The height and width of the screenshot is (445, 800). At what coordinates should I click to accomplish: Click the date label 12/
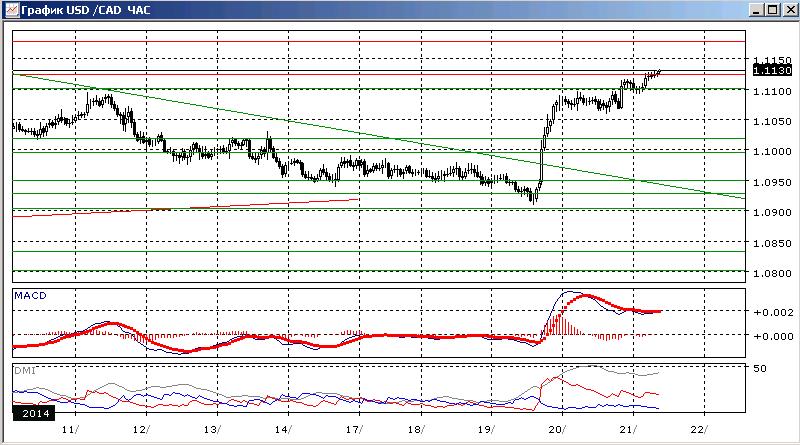click(141, 430)
